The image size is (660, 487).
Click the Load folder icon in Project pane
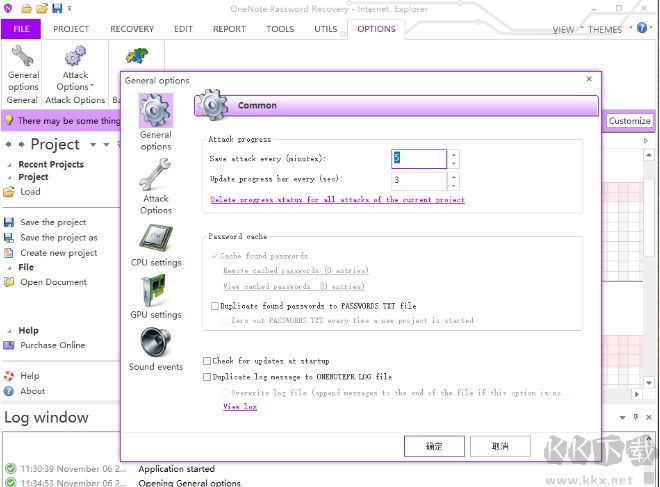click(x=9, y=192)
